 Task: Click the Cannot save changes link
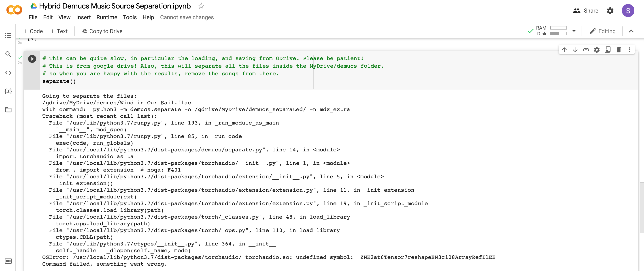pyautogui.click(x=187, y=17)
